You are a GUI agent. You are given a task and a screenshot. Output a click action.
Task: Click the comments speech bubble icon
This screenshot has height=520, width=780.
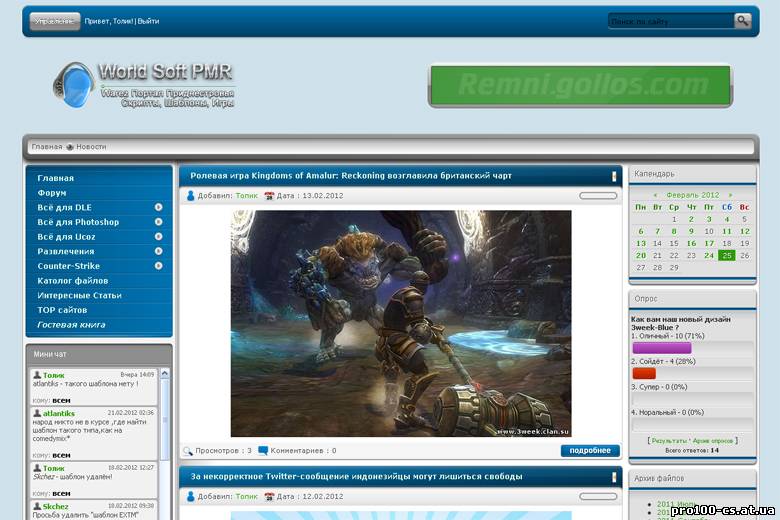pyautogui.click(x=263, y=450)
